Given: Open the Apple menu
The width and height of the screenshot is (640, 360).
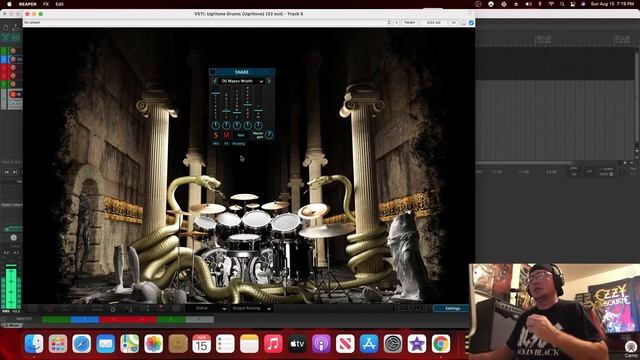Looking at the screenshot, I should point(9,4).
